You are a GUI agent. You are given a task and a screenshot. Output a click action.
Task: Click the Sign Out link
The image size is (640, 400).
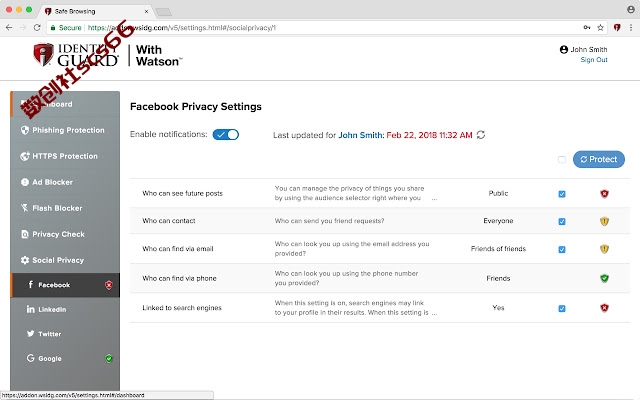point(594,60)
